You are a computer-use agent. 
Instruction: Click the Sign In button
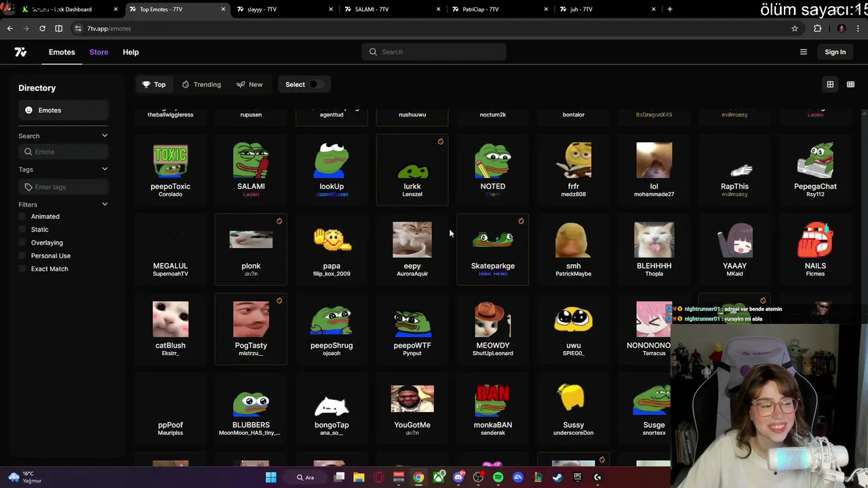pyautogui.click(x=835, y=52)
